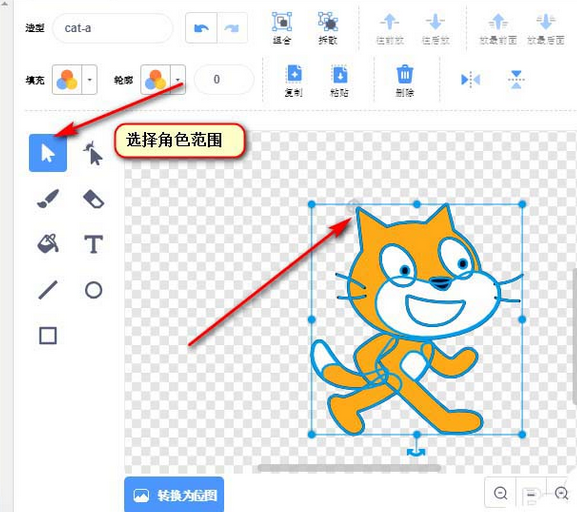Viewport: 577px width, 512px height.
Task: Click the rotation handle below the cat
Action: click(416, 451)
